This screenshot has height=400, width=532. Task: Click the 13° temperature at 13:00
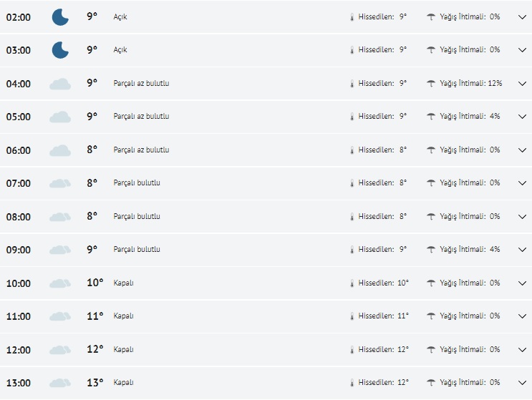(95, 383)
